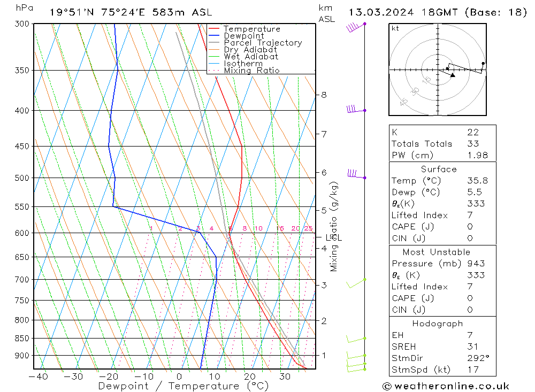535x392 pixels.
Task: Click the 45 ring label in hodograph
Action: [x=403, y=102]
